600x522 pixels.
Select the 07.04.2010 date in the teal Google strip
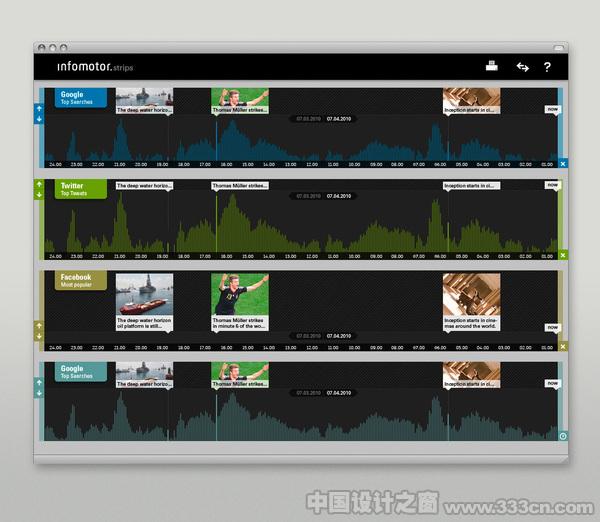(x=339, y=393)
